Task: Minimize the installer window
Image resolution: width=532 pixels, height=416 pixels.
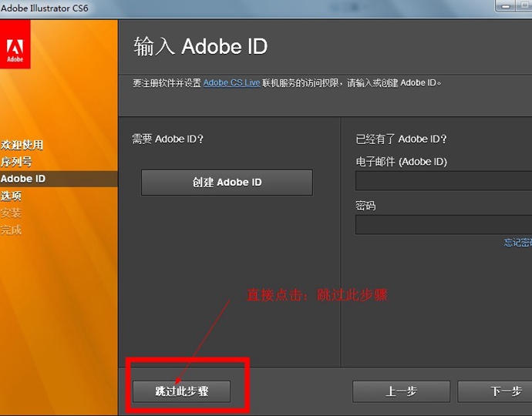Action: coord(505,6)
